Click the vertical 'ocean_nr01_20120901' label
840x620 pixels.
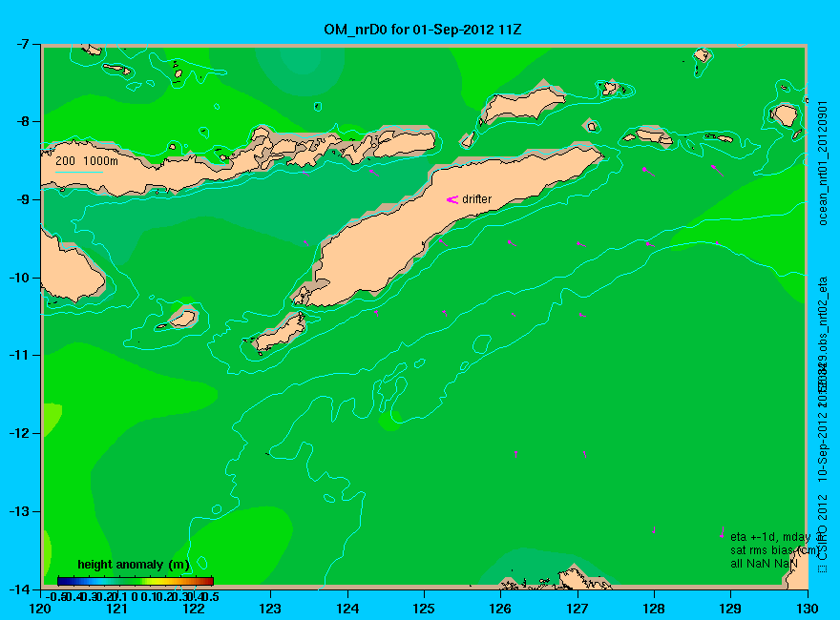tap(824, 162)
